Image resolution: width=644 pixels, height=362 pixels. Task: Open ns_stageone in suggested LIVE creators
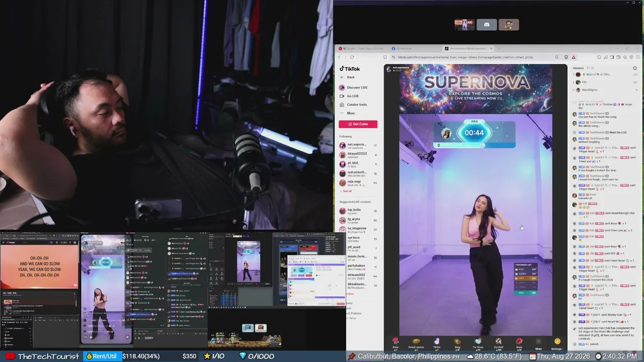click(358, 230)
